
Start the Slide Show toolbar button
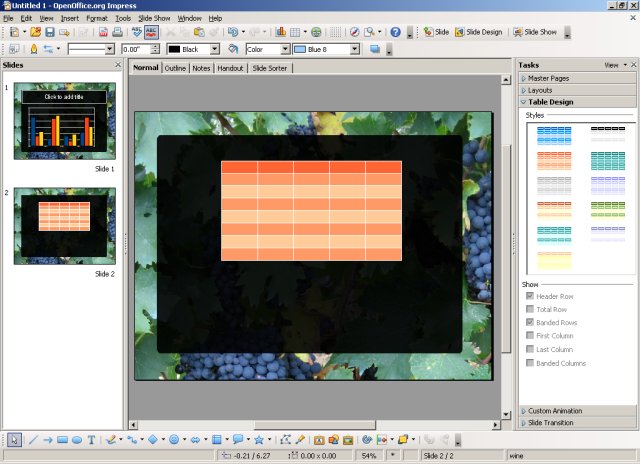tap(534, 32)
